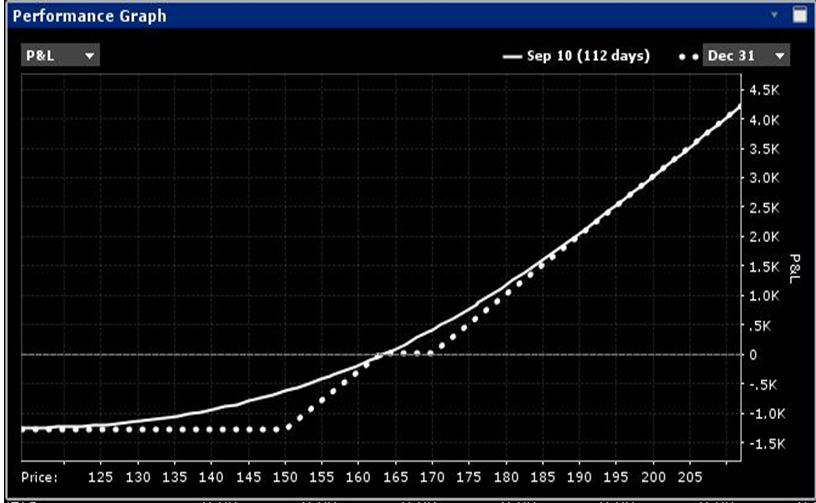
Task: Click the price label 150 on the x-axis
Action: click(x=285, y=477)
